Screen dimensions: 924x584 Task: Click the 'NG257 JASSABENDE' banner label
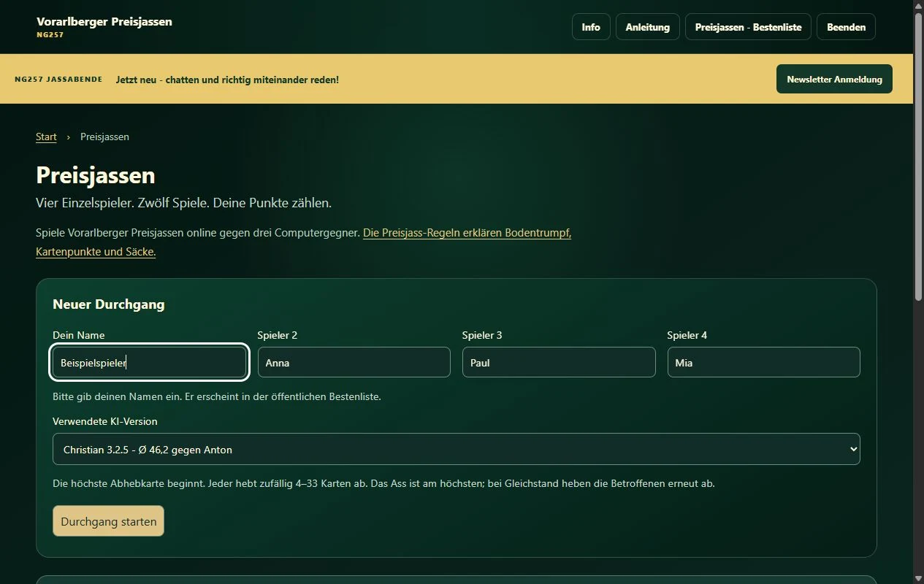58,79
